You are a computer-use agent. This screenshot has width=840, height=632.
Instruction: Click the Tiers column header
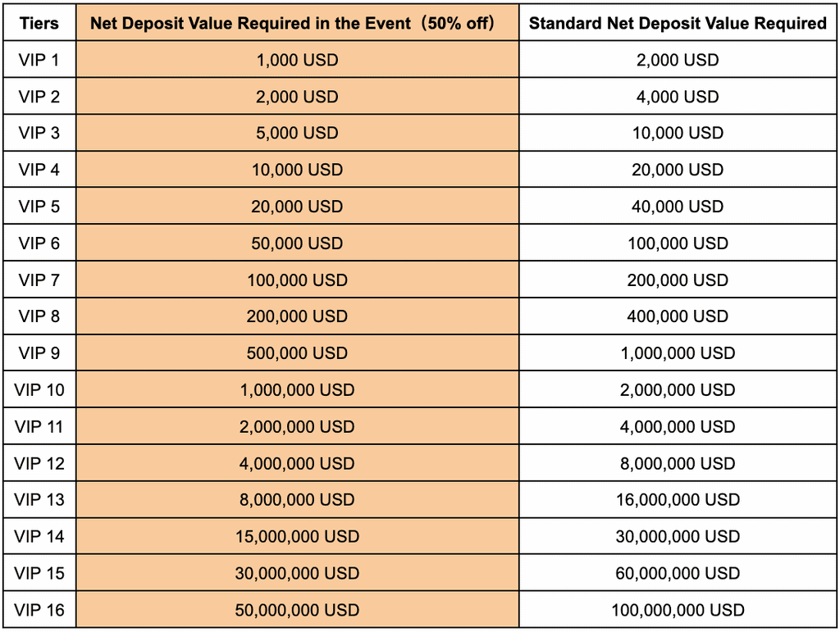39,23
